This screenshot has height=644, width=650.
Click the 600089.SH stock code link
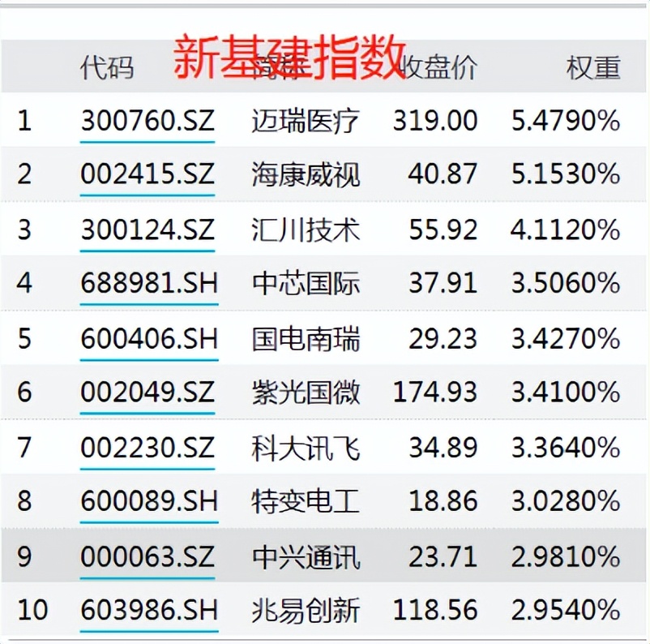click(x=148, y=502)
